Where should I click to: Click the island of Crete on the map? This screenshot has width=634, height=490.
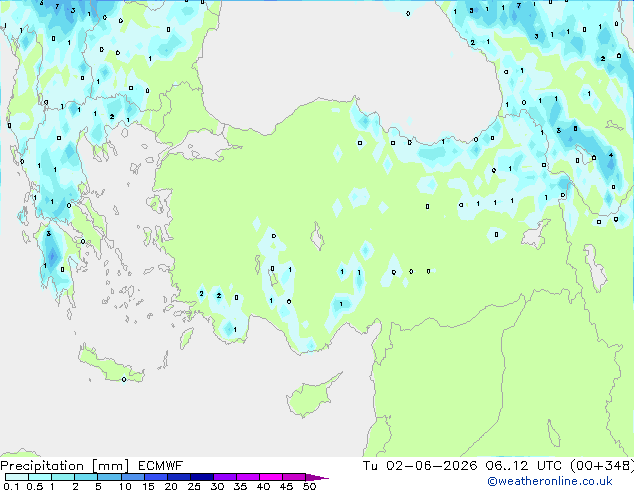click(x=109, y=366)
